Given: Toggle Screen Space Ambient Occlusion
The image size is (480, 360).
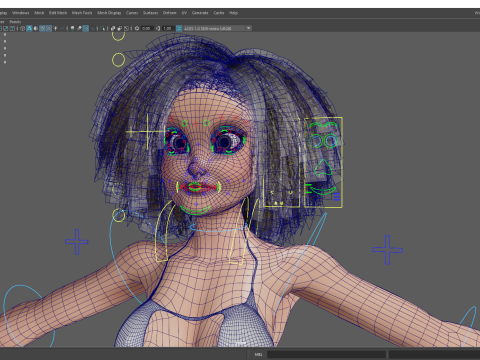Looking at the screenshot, I should [x=72, y=28].
